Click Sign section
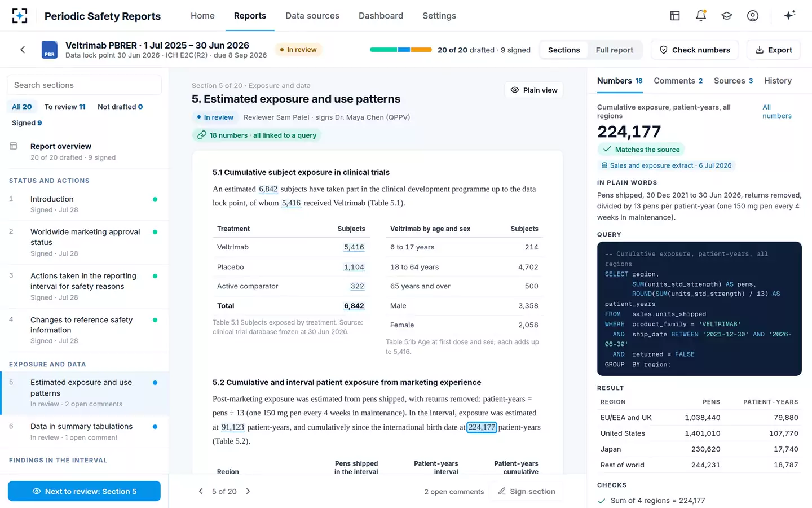Screen dimensions: 812x508 pos(527,491)
